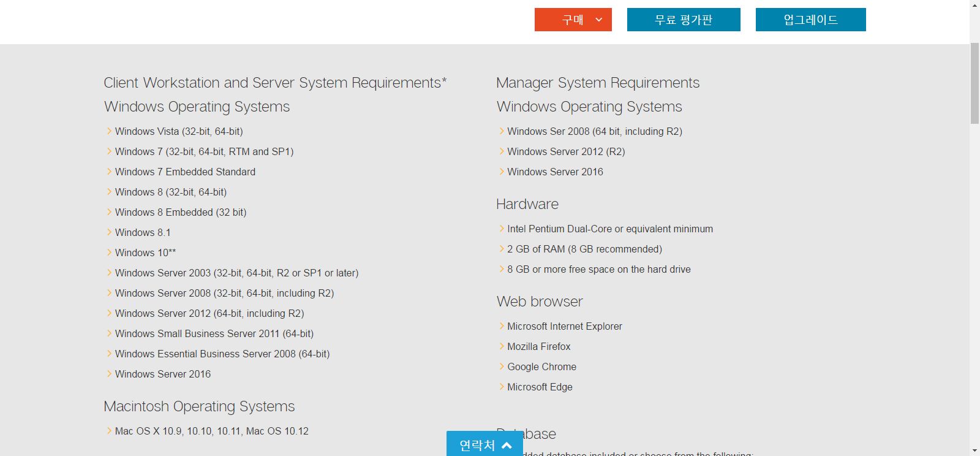Click the vertical scrollbar thumb
980x456 pixels.
(974, 83)
